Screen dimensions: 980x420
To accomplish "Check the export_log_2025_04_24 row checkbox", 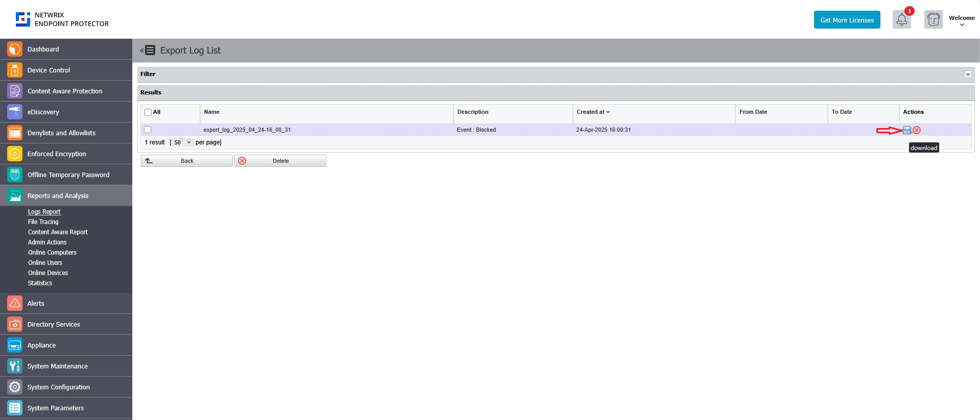I will (148, 130).
